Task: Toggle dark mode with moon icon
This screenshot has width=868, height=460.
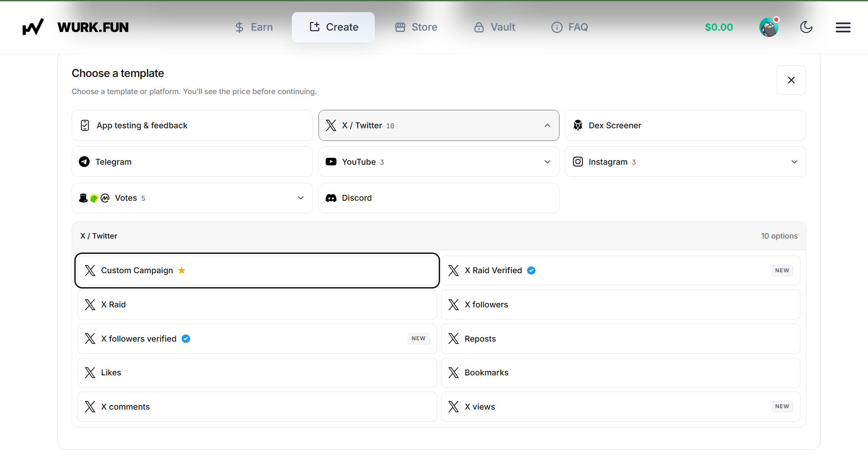Action: [806, 27]
